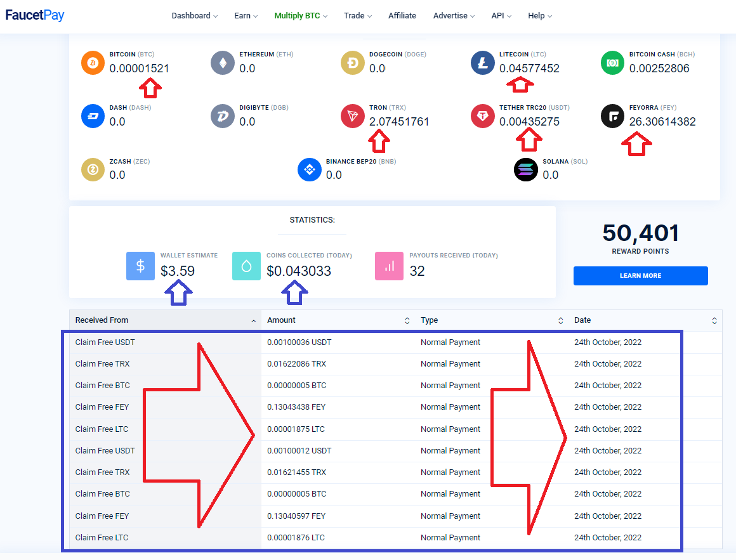Select the amount 0.00100036 USDT

299,342
